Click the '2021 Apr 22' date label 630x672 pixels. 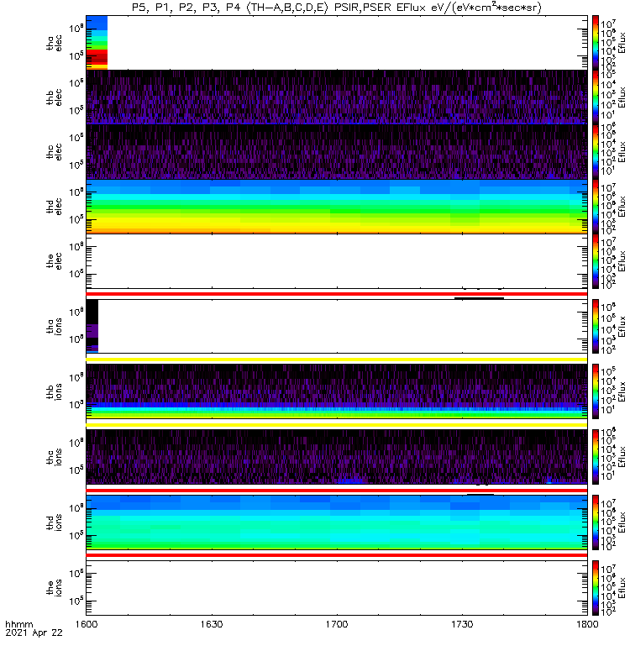(34, 633)
